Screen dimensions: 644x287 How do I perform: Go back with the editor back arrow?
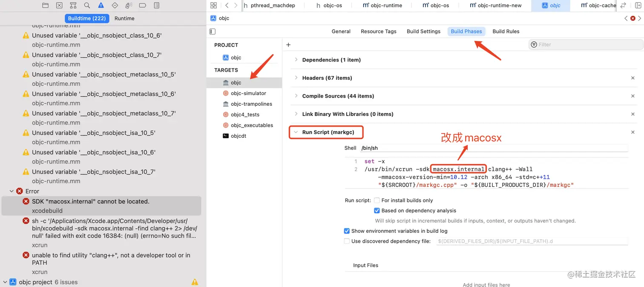pos(227,6)
